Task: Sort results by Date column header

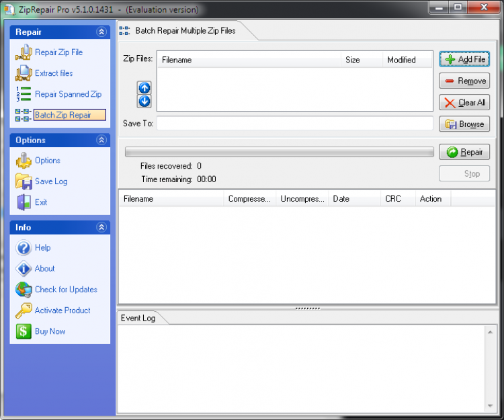Action: 355,199
